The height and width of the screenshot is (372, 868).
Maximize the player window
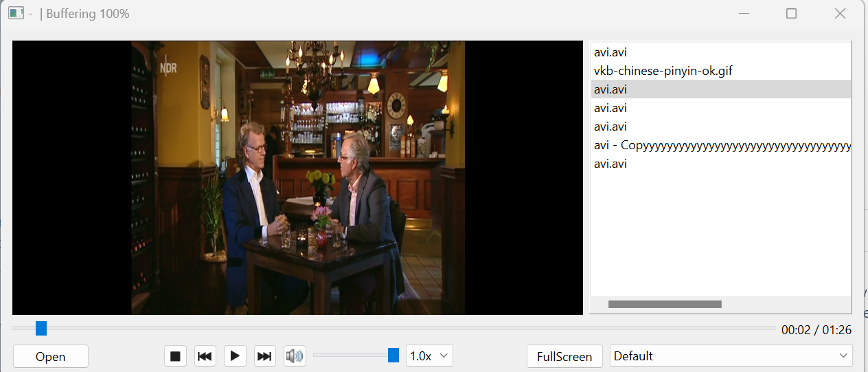coord(791,14)
